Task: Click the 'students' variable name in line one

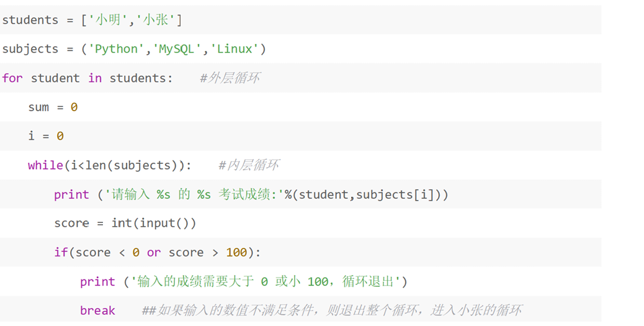Action: [x=30, y=20]
